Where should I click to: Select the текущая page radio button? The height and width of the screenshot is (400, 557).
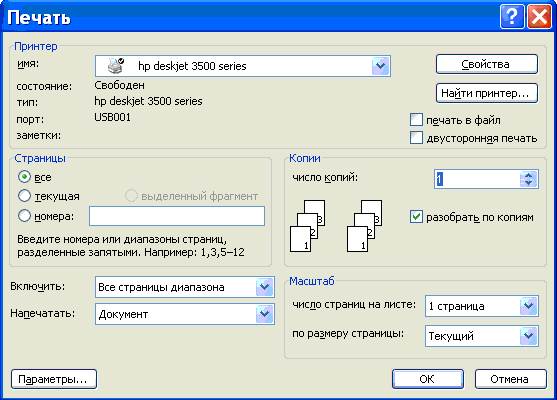coord(24,196)
